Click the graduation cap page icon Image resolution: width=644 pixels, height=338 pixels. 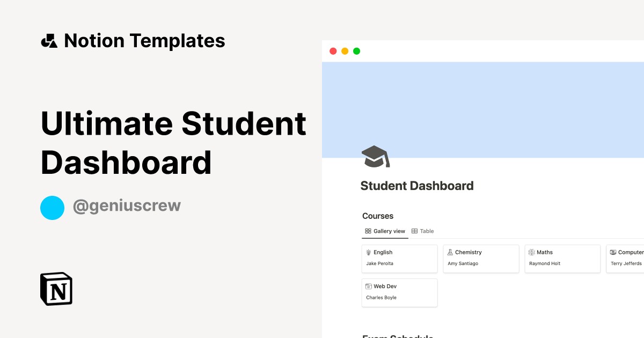click(x=376, y=156)
